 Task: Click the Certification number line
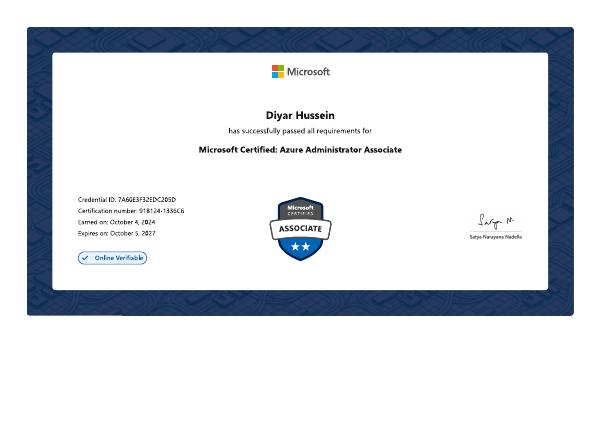pos(131,211)
